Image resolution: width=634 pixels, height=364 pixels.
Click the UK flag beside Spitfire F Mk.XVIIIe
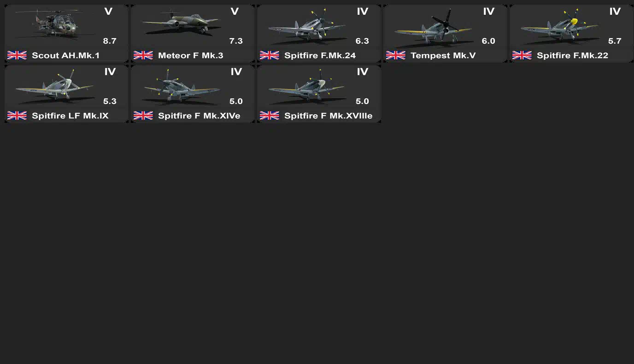point(270,116)
